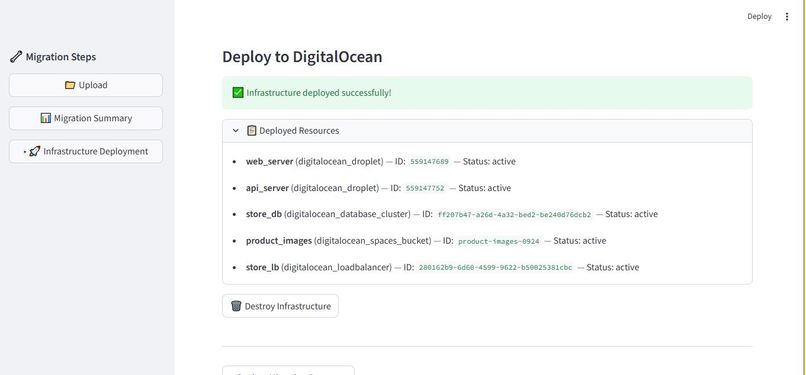The height and width of the screenshot is (375, 806).
Task: Click the clipboard icon beside Deployed Resources
Action: 251,130
